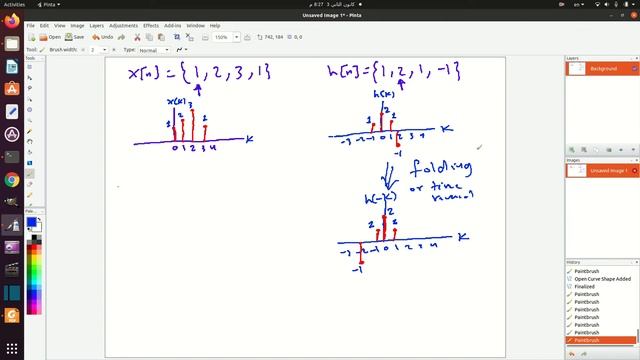The image size is (640, 360).
Task: Open the Help menu
Action: coord(215,26)
